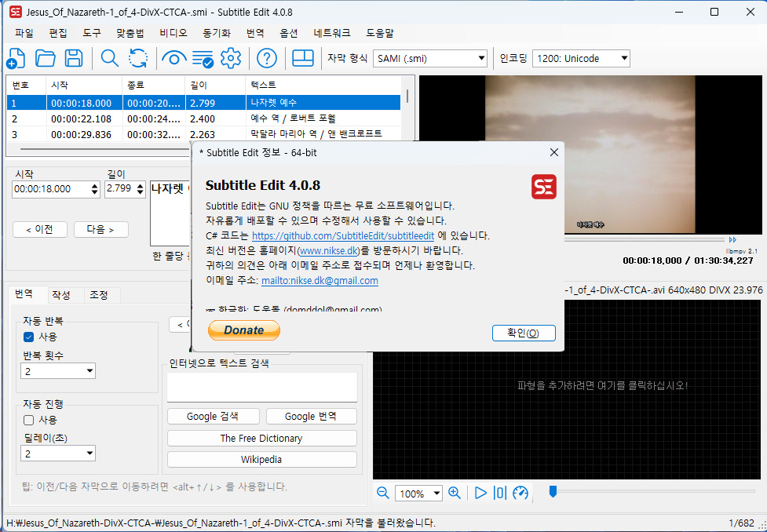Go to next subtitle with 다음 >

tap(101, 229)
